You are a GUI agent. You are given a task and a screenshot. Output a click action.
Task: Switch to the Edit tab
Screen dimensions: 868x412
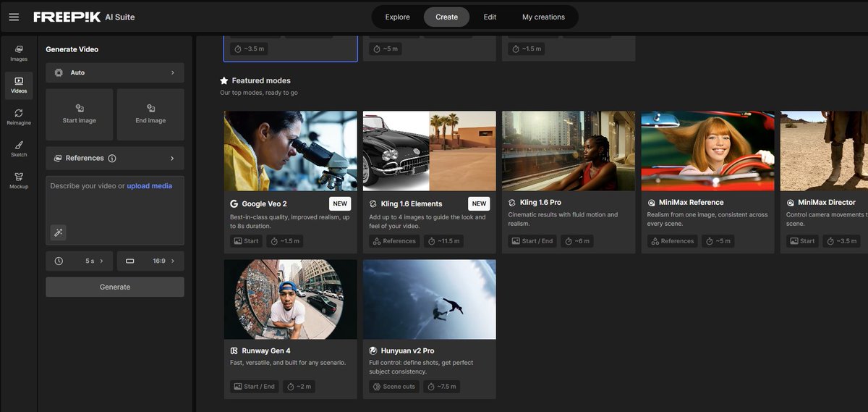click(x=490, y=17)
